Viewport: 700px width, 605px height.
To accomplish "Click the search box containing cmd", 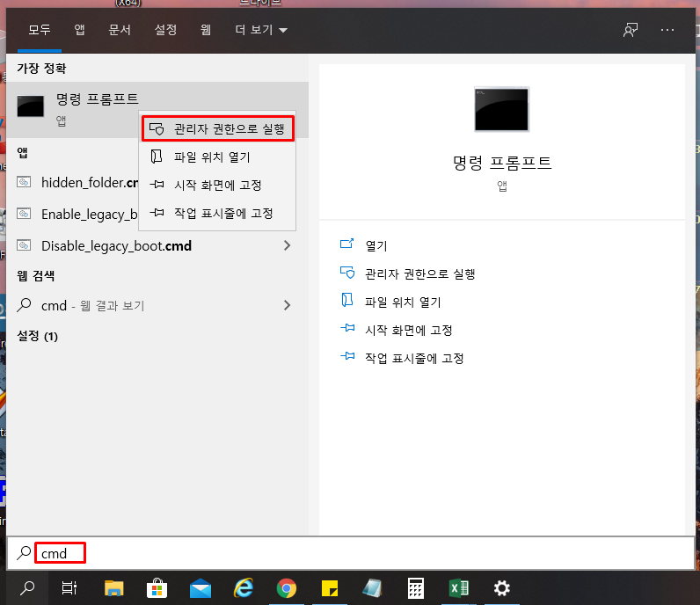I will pos(351,553).
